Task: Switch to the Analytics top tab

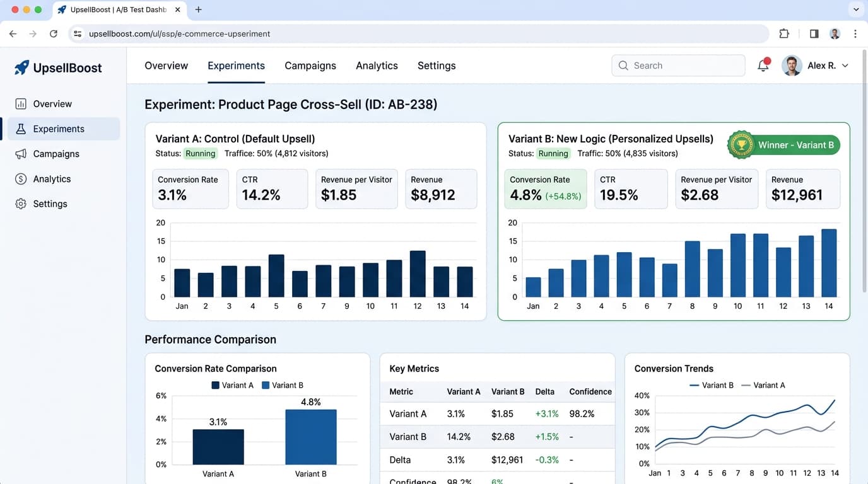Action: pos(377,66)
